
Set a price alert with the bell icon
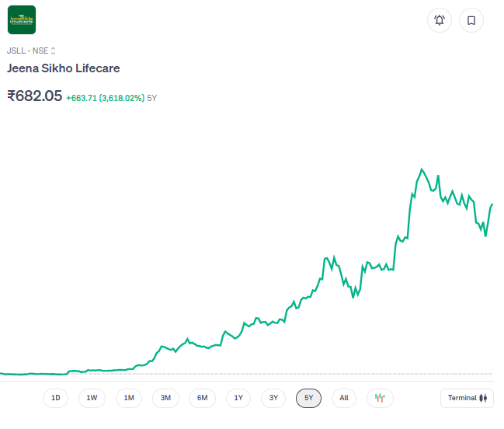(x=440, y=20)
